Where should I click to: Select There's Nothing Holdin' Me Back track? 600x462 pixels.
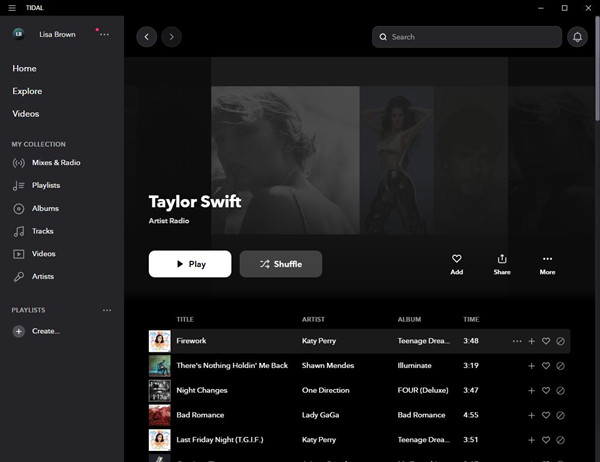click(232, 366)
